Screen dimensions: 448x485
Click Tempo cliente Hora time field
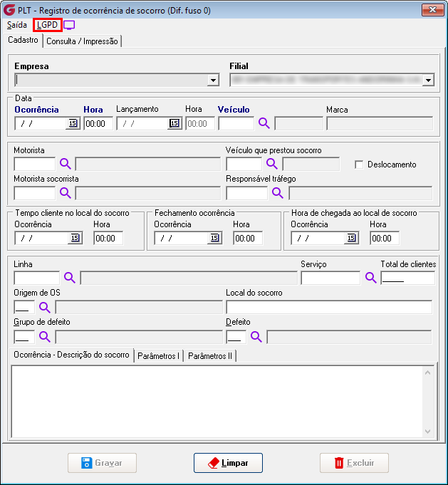click(108, 238)
